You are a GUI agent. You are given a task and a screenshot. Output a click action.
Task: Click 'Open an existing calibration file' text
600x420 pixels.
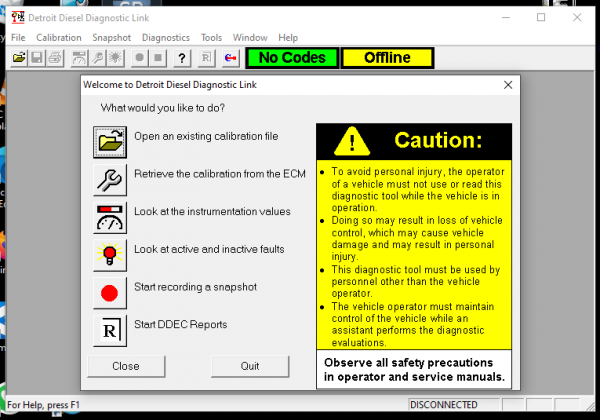[x=206, y=136]
